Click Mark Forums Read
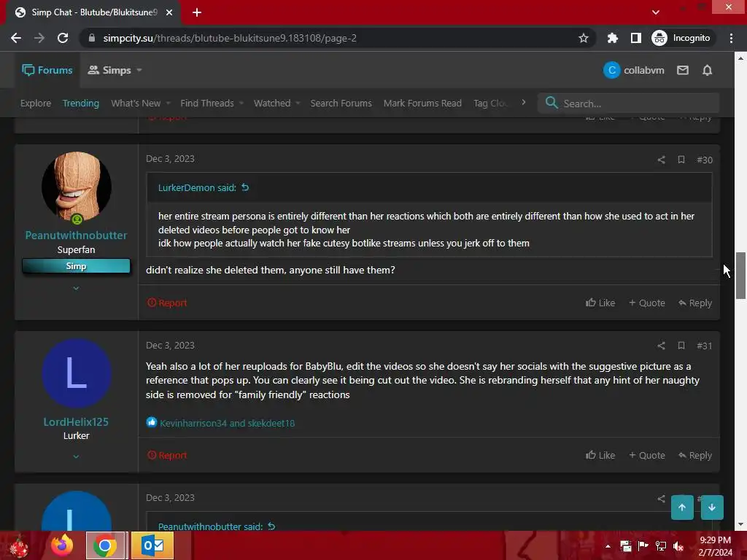747x560 pixels. pos(422,104)
